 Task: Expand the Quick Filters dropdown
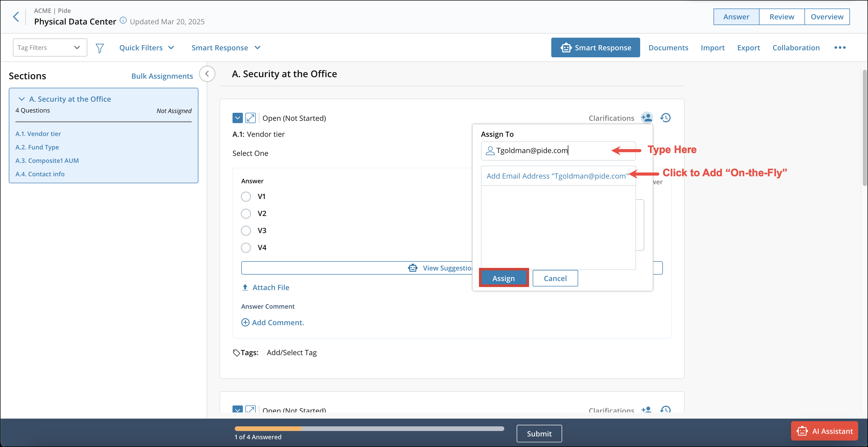pyautogui.click(x=146, y=48)
